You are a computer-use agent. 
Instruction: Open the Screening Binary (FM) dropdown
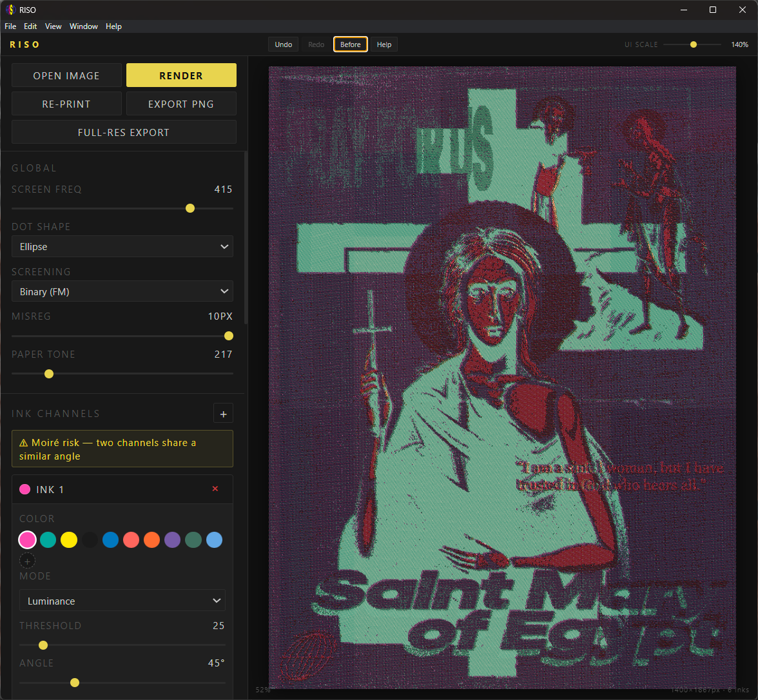[122, 291]
